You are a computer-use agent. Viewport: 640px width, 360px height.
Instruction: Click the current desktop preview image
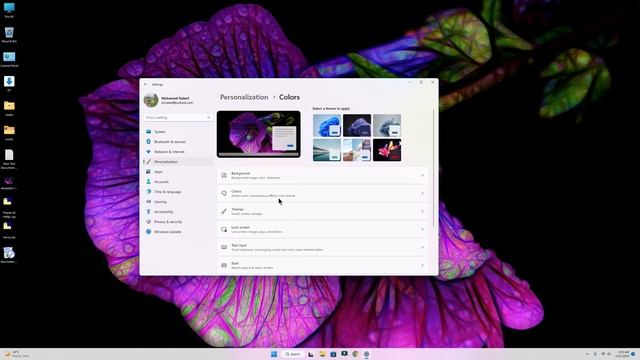pos(259,134)
